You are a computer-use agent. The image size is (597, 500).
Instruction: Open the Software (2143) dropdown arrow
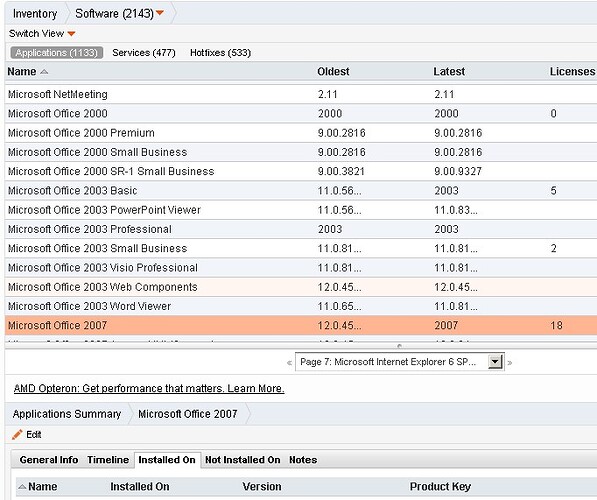[x=160, y=13]
